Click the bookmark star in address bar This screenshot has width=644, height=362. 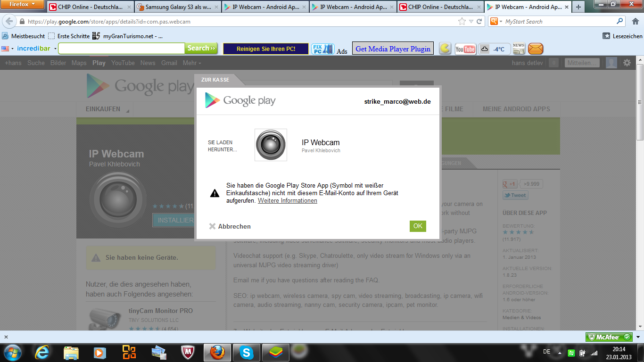pos(462,22)
